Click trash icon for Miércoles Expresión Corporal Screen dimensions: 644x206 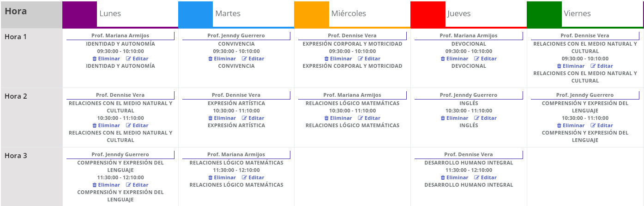[x=326, y=59]
